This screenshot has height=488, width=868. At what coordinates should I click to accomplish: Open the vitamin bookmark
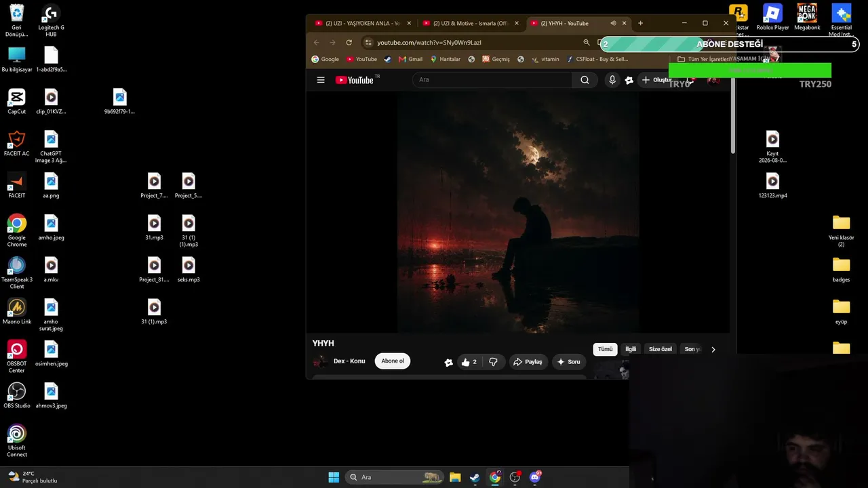pos(545,59)
